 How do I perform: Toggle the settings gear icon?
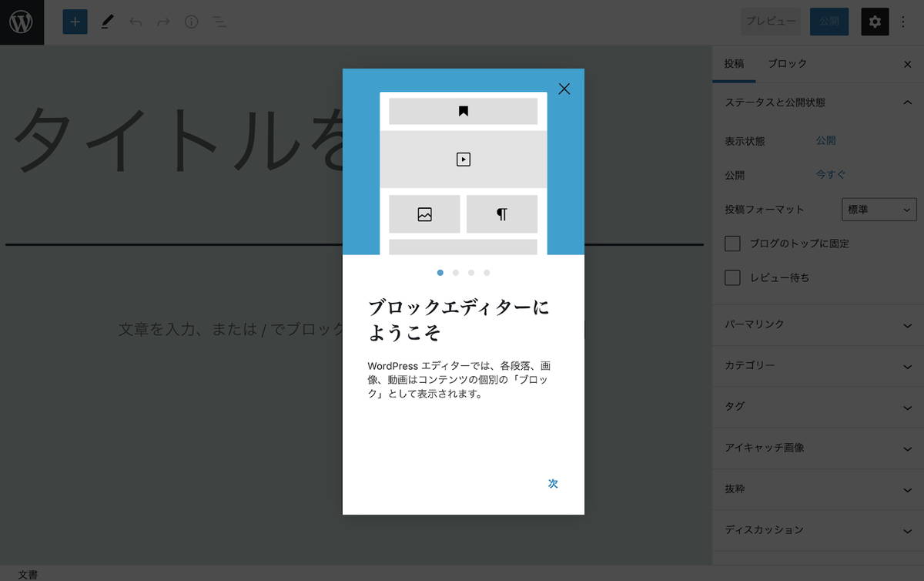click(x=875, y=22)
